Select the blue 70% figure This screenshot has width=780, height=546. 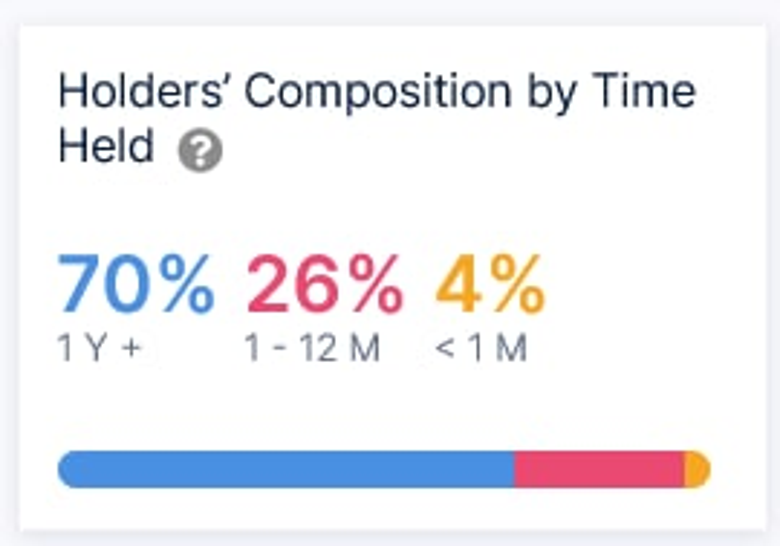136,284
